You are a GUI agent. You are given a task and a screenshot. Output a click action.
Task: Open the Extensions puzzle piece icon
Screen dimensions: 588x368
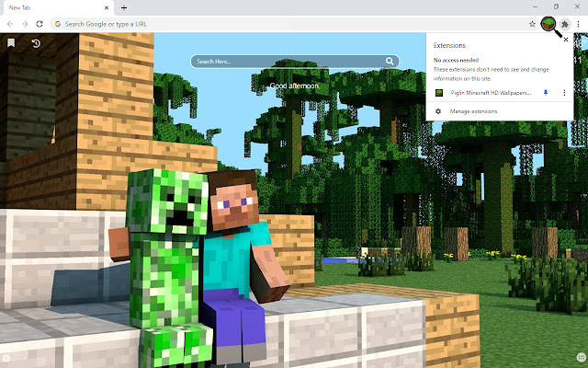565,24
